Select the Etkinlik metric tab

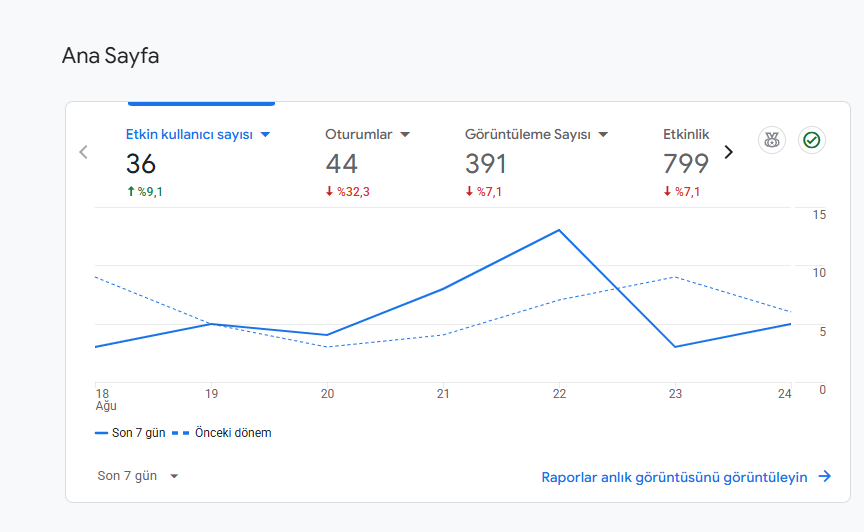(x=686, y=163)
